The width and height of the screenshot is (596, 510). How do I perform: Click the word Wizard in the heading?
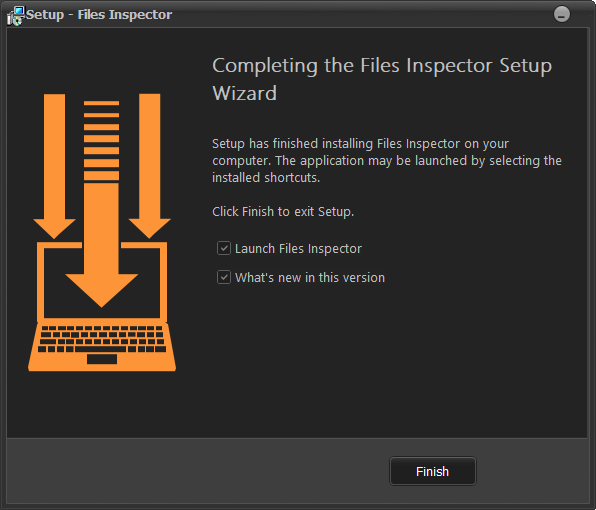click(244, 93)
